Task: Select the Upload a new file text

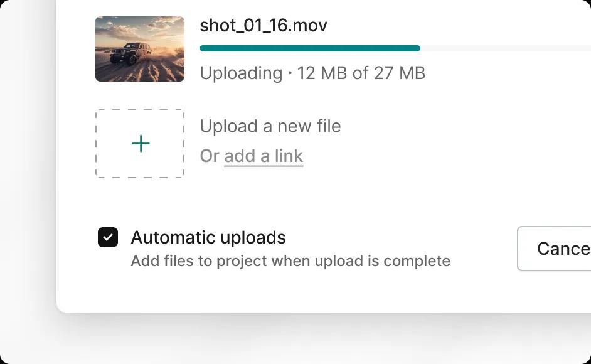Action: click(270, 126)
